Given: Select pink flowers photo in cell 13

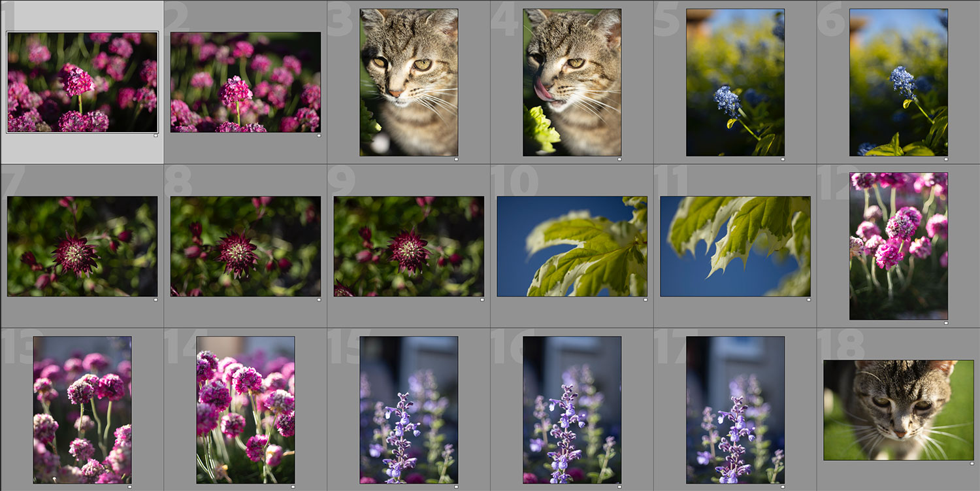Looking at the screenshot, I should coord(82,410).
